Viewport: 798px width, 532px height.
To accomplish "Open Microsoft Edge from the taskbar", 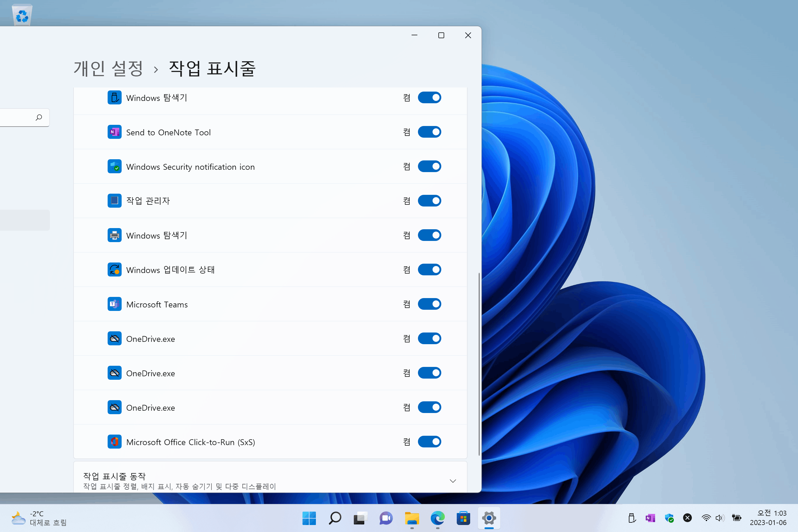I will (437, 518).
